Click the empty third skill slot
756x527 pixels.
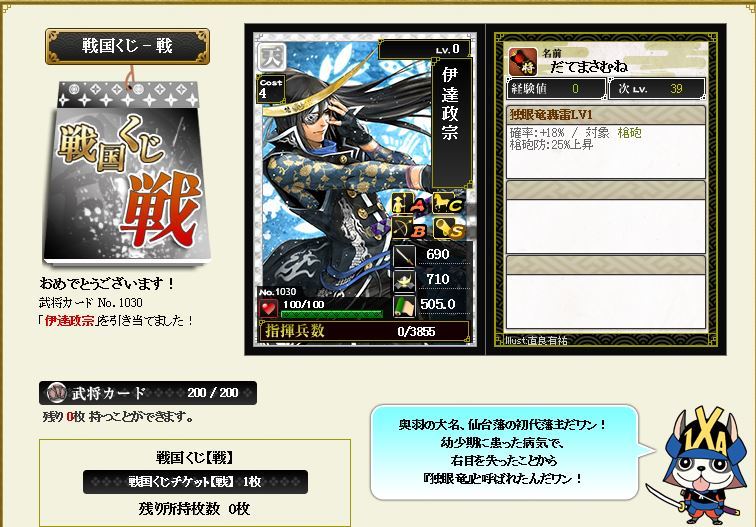(606, 293)
